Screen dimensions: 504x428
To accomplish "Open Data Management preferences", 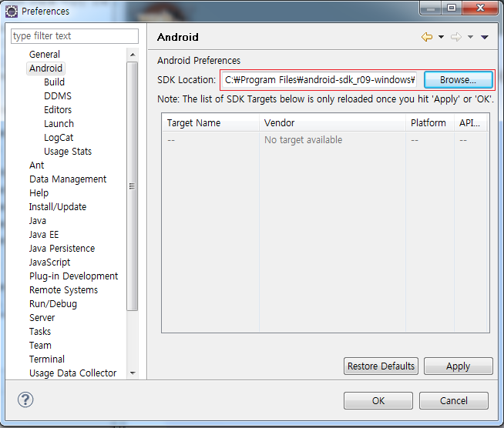I will click(68, 179).
